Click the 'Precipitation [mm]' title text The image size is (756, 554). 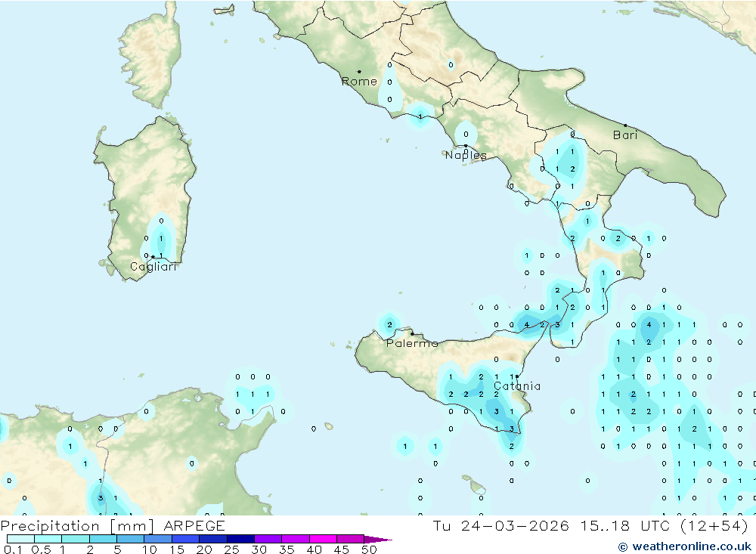pos(77,525)
